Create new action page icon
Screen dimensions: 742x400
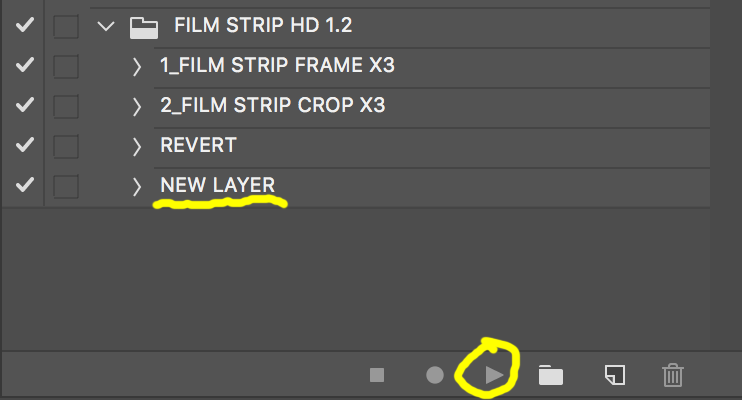click(x=615, y=375)
